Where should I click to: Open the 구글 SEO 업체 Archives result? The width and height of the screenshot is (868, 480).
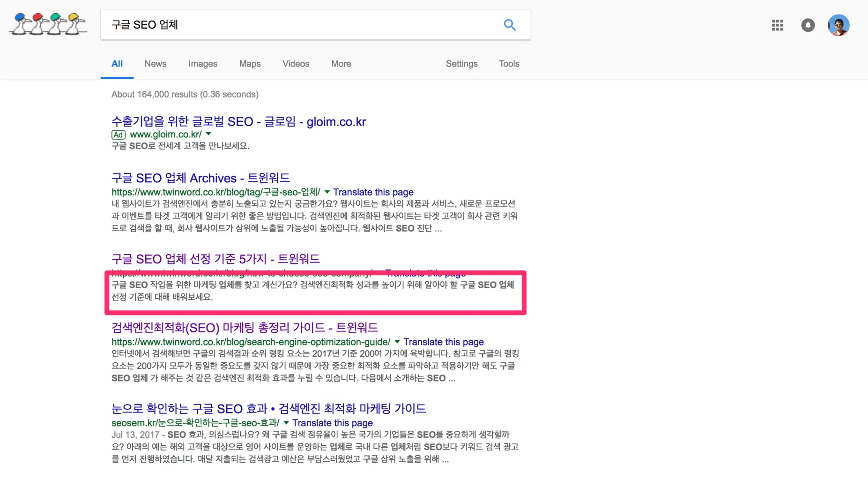200,178
